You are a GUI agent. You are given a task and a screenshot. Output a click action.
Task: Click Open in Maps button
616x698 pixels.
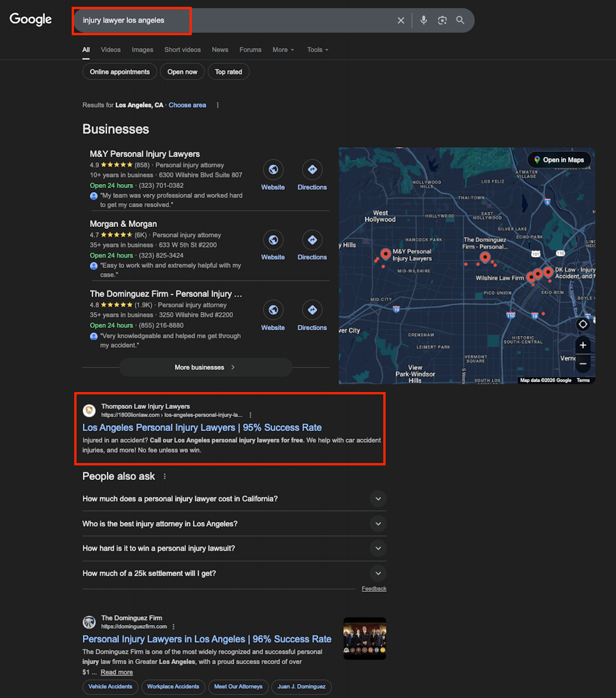pyautogui.click(x=559, y=160)
